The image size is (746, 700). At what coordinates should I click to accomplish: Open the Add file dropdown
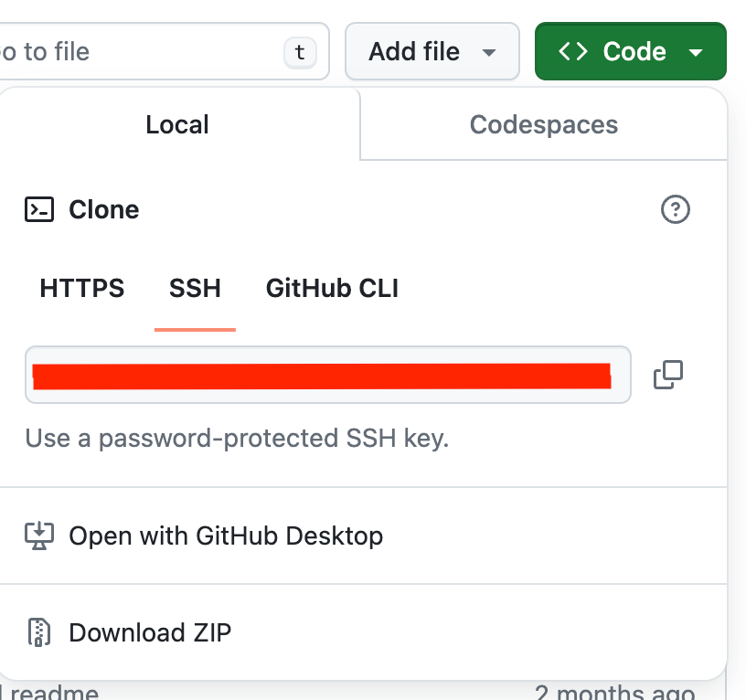click(x=432, y=51)
